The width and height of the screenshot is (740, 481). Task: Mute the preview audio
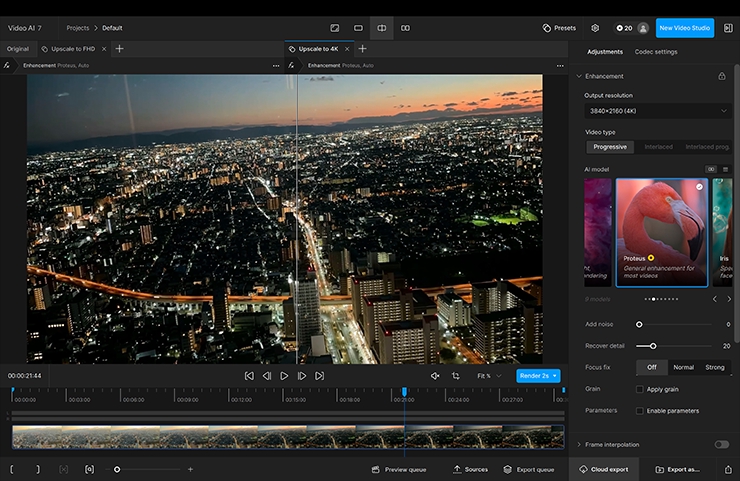pos(435,376)
